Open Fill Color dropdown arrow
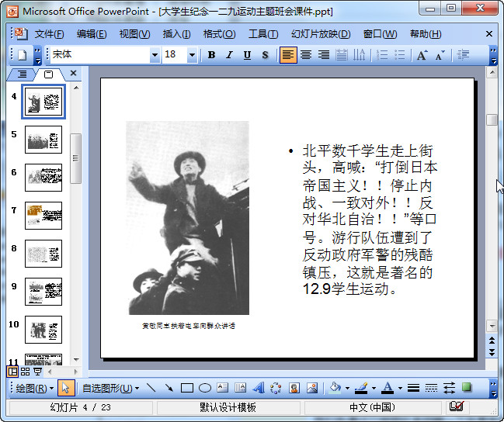Screen dimensions: 504x422 pyautogui.click(x=347, y=388)
